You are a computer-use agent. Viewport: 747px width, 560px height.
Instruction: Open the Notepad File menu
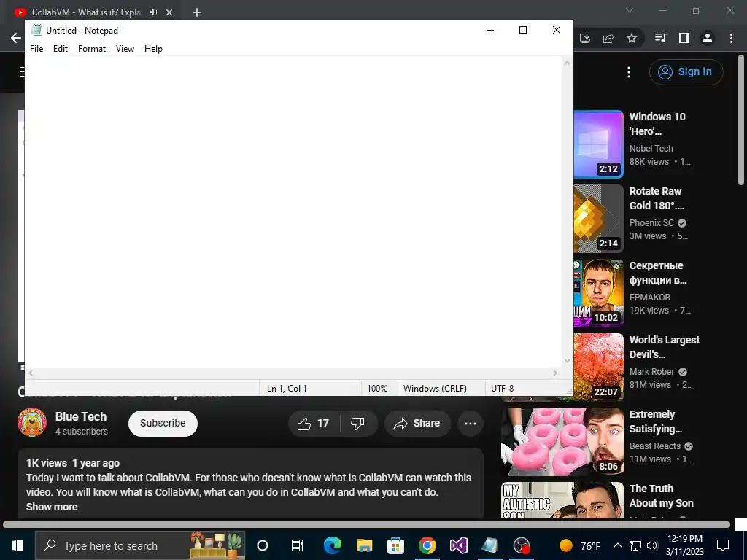(x=36, y=49)
